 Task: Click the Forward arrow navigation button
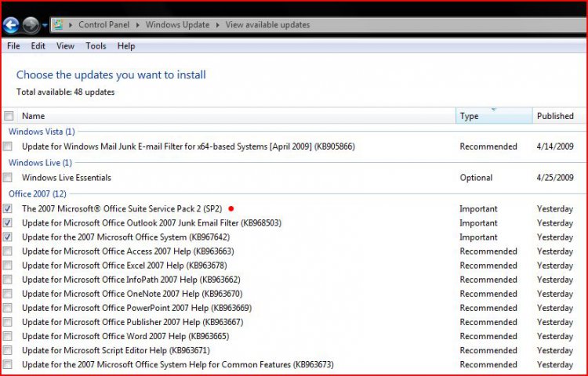31,26
